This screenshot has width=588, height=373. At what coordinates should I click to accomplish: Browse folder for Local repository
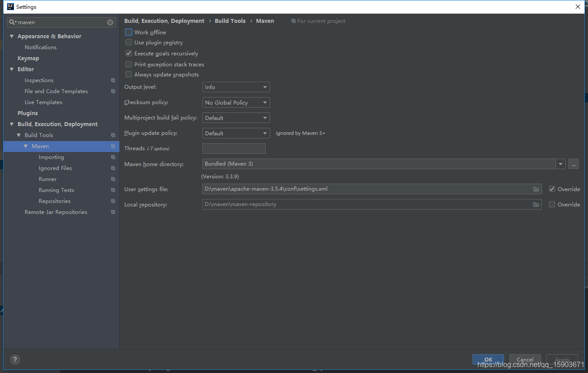tap(536, 204)
